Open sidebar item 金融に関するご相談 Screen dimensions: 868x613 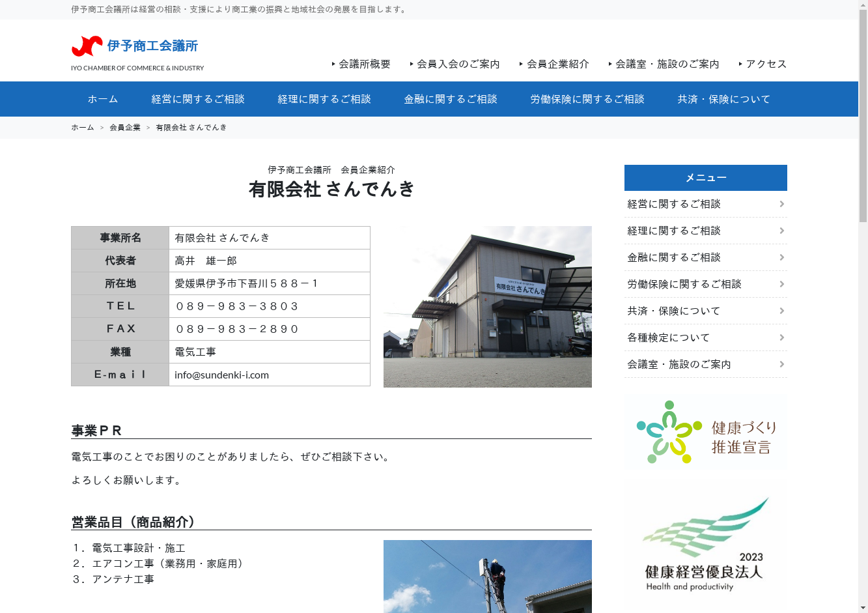[706, 257]
